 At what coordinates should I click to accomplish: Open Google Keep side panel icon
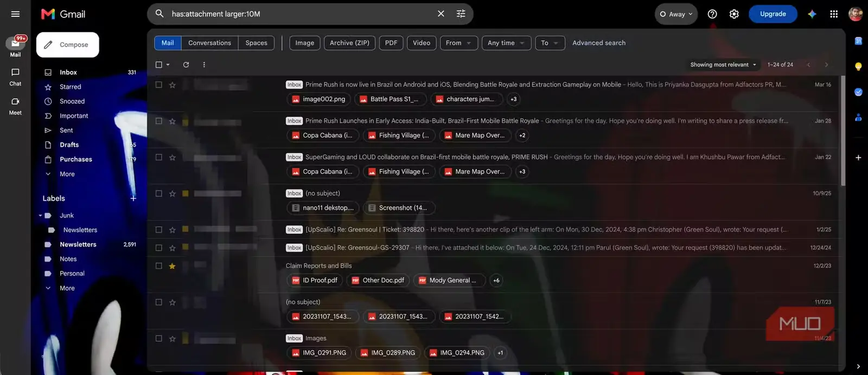858,67
